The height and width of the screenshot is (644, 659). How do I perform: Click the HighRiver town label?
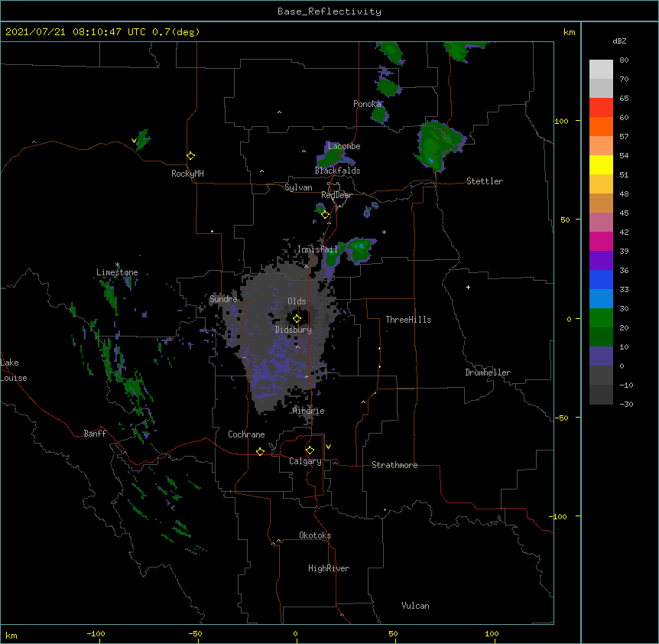[329, 568]
